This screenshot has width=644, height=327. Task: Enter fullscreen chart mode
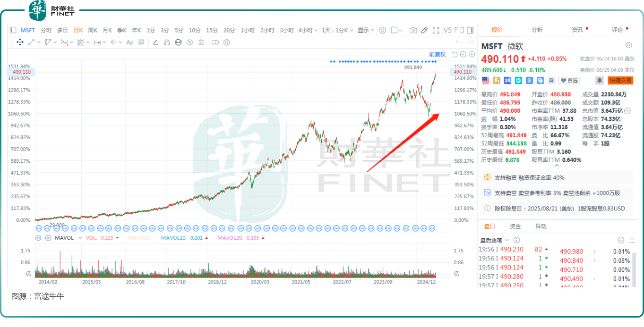436,30
